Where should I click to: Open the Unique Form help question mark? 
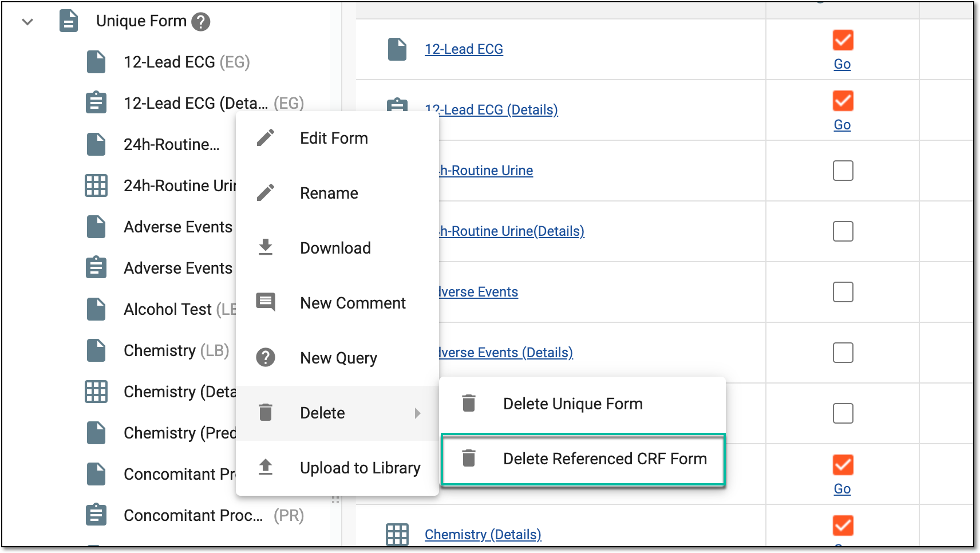point(200,22)
